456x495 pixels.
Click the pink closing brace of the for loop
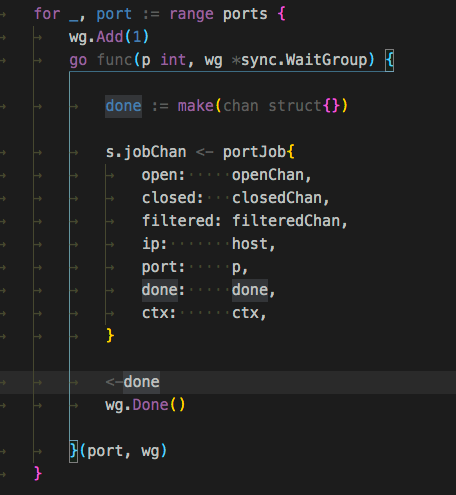pyautogui.click(x=38, y=474)
